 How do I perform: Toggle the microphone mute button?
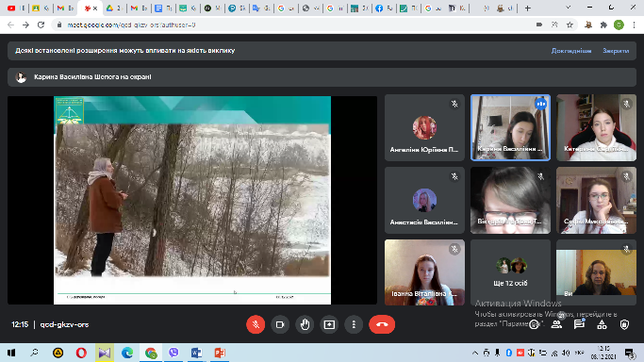(x=256, y=324)
